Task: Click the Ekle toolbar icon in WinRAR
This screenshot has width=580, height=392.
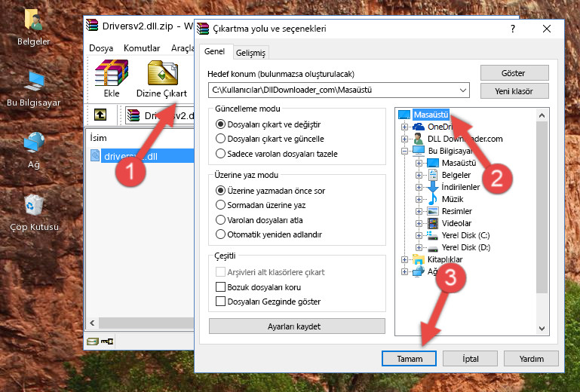Action: (x=112, y=78)
